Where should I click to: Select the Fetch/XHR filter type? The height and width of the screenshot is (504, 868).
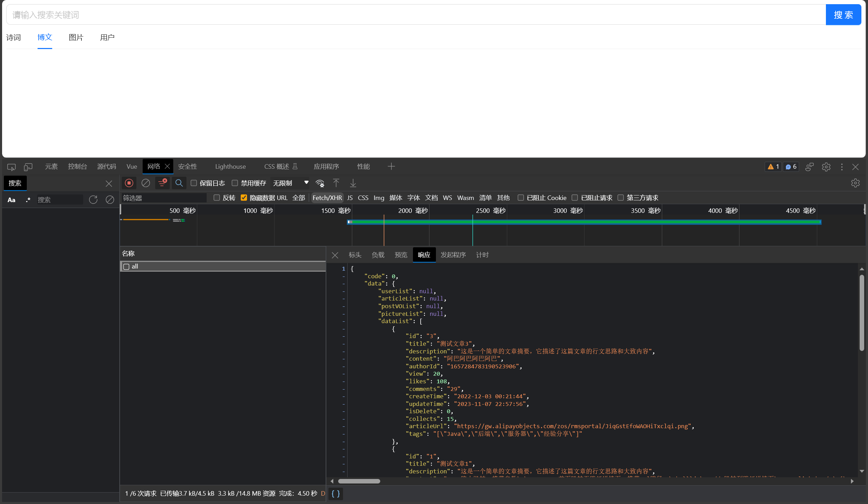tap(327, 198)
